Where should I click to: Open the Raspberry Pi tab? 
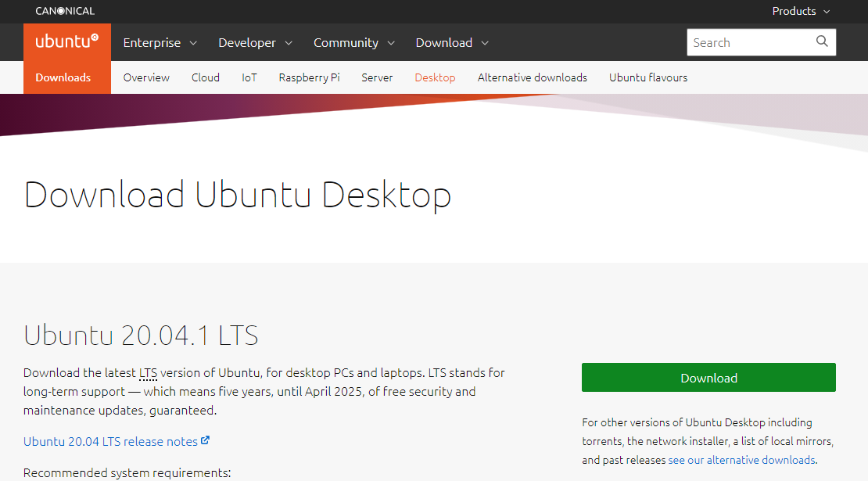309,77
